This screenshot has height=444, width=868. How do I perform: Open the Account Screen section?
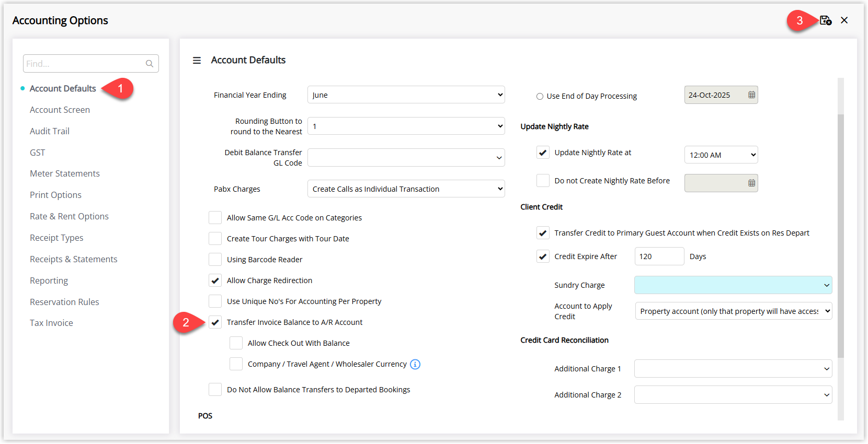click(60, 110)
